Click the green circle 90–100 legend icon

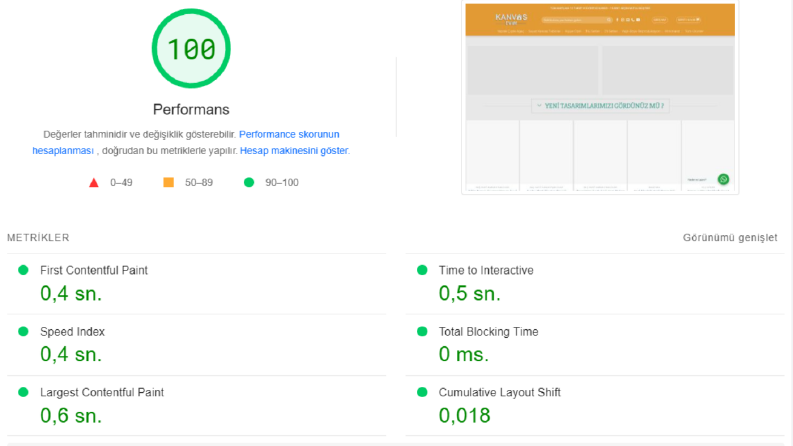(249, 182)
